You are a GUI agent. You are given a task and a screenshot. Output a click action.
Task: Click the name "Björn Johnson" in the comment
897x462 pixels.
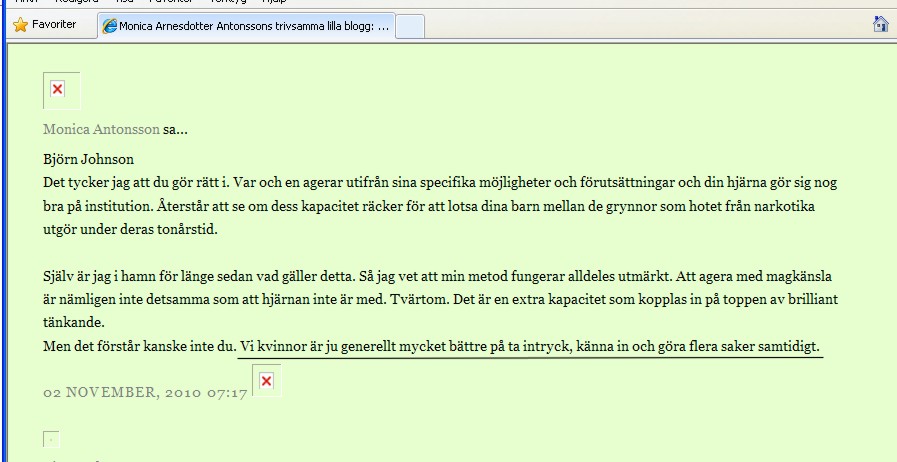(89, 159)
